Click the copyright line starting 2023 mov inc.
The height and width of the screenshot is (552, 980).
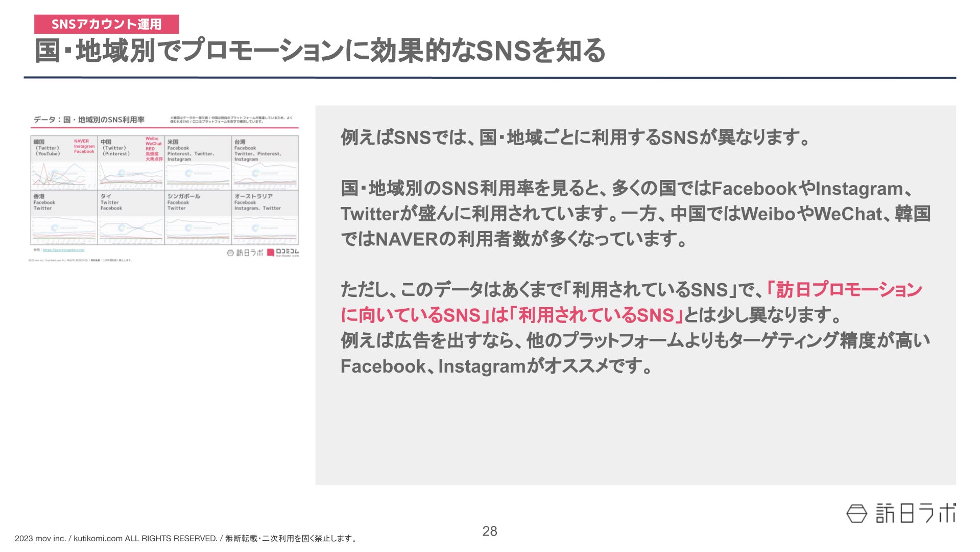click(186, 538)
